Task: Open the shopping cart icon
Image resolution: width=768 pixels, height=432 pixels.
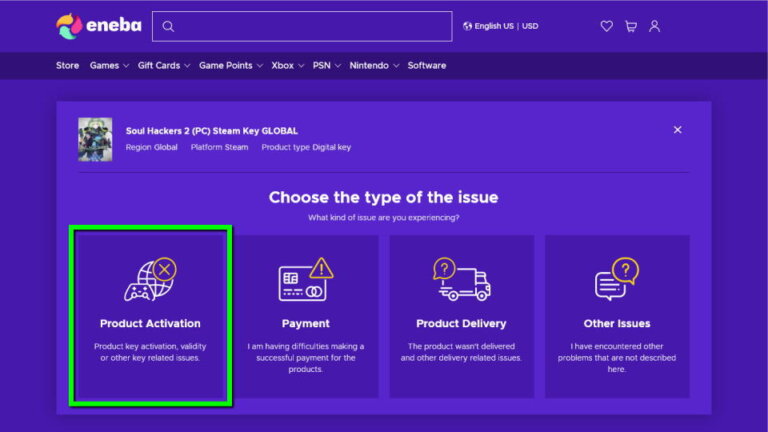Action: click(x=631, y=26)
